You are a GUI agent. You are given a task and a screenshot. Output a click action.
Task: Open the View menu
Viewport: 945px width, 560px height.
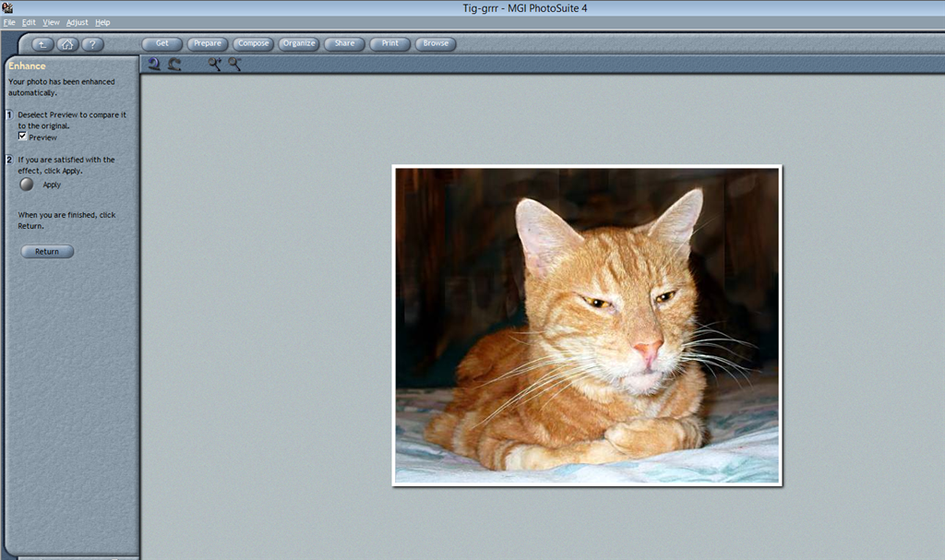(x=51, y=22)
